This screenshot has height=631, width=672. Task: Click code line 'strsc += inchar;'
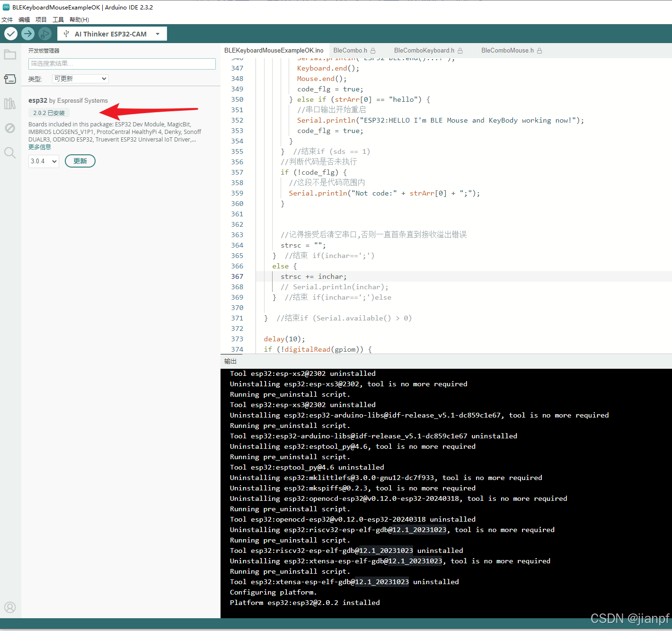point(313,276)
